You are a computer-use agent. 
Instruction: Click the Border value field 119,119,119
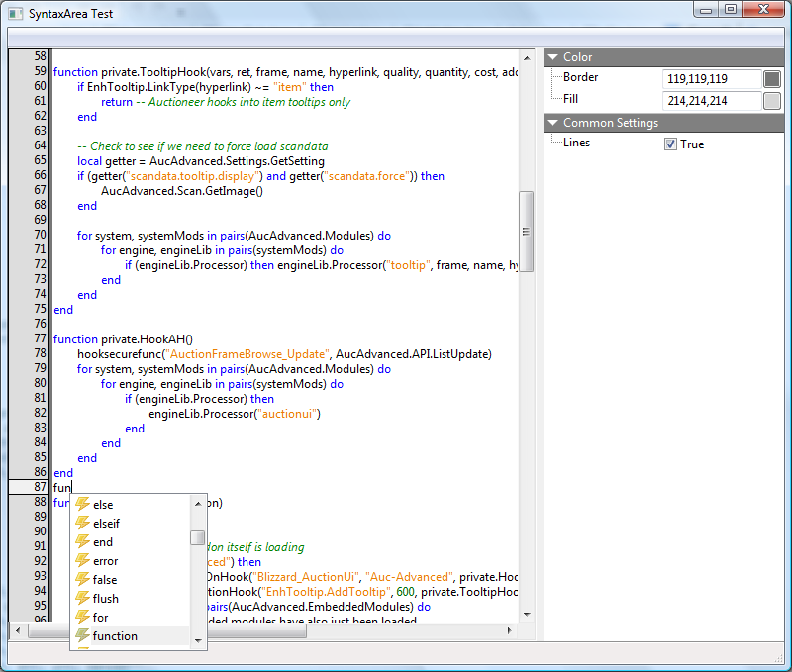coord(711,79)
